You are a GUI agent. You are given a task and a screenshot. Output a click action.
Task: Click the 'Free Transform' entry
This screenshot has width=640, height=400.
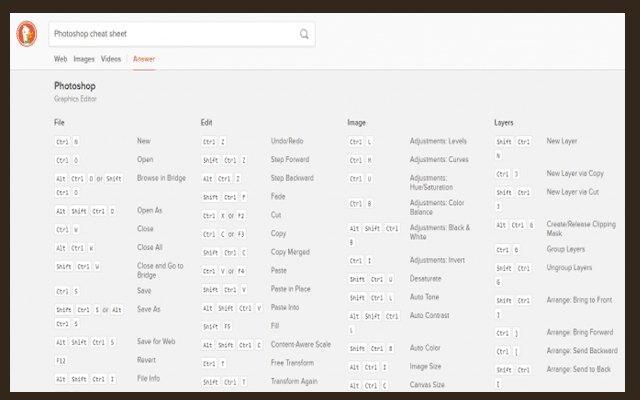[x=291, y=362]
